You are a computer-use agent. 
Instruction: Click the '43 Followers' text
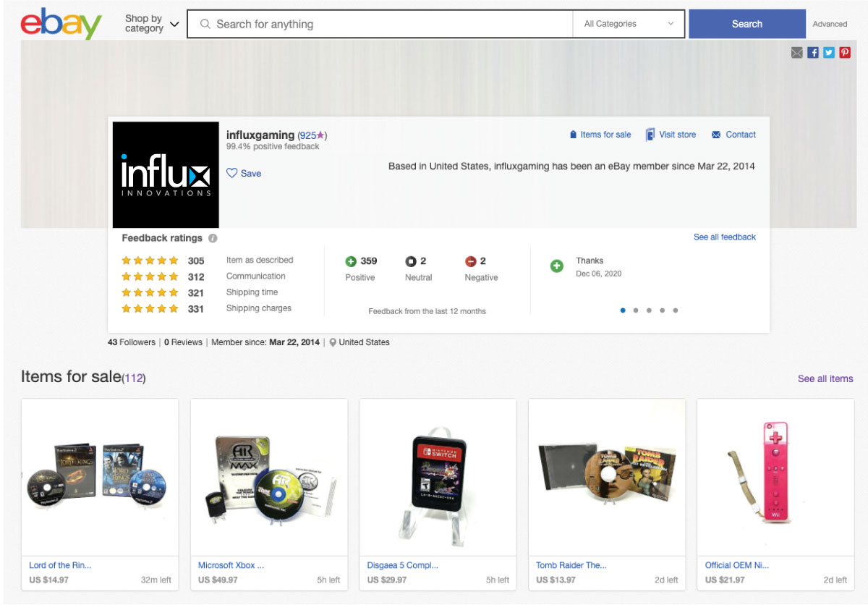click(132, 342)
